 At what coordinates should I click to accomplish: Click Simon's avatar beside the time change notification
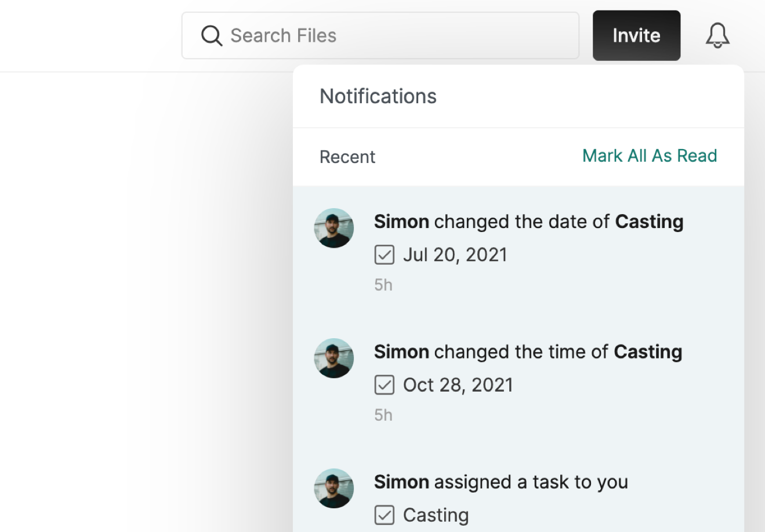click(x=334, y=358)
